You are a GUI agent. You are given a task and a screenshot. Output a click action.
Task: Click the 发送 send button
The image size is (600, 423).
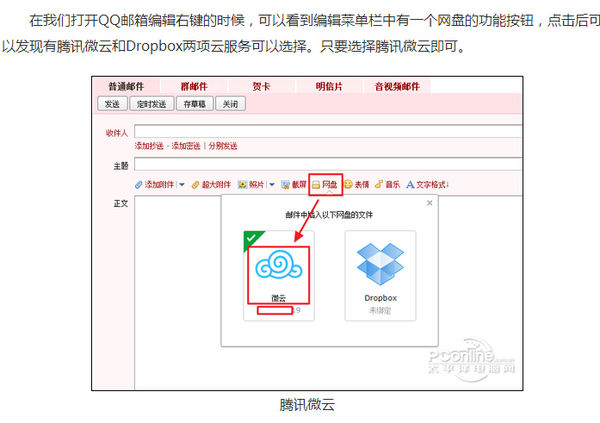[112, 104]
